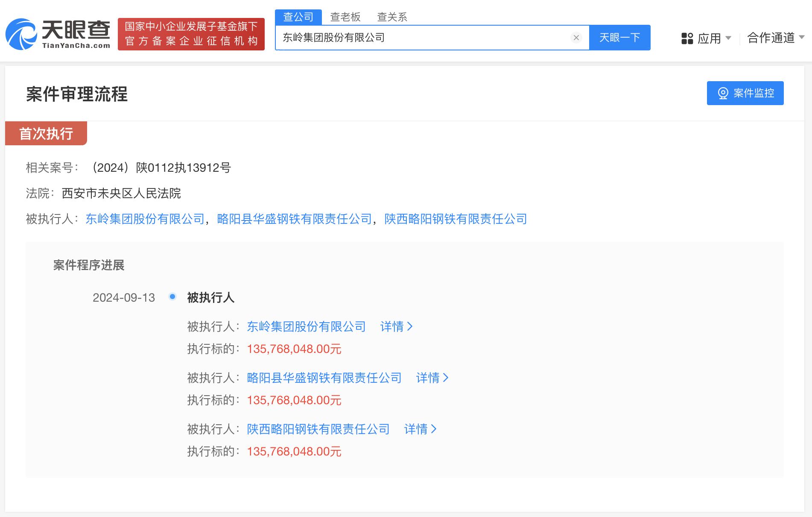The height and width of the screenshot is (517, 812).
Task: Click inside the company search input field
Action: pos(427,38)
